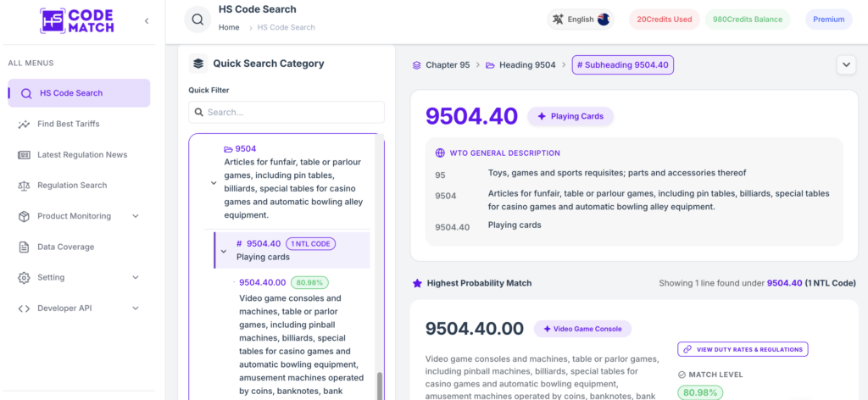
Task: Click the Product Monitoring box icon
Action: click(x=24, y=216)
